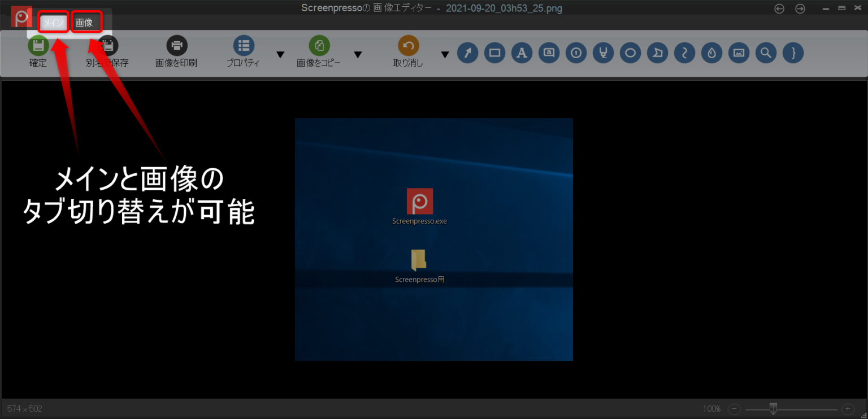Switch to the 画像 tab

(86, 23)
